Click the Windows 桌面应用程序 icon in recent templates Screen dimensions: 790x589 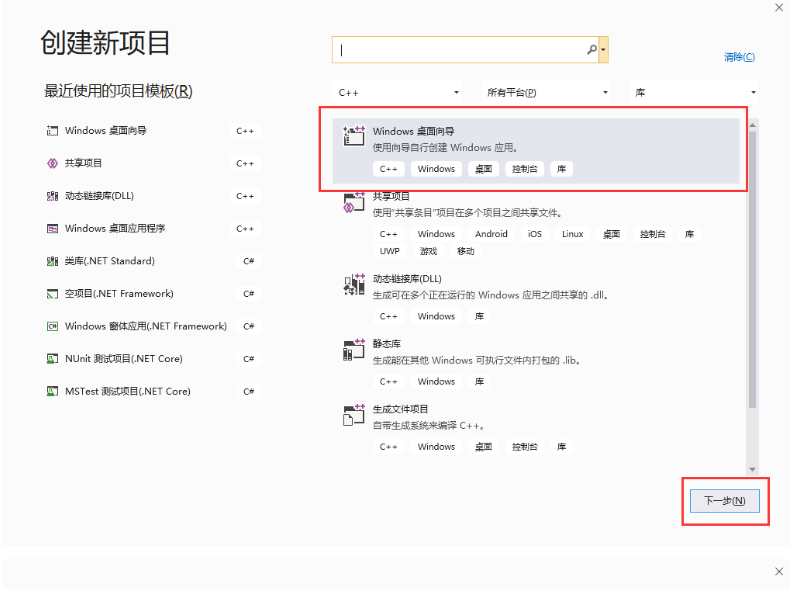(52, 229)
